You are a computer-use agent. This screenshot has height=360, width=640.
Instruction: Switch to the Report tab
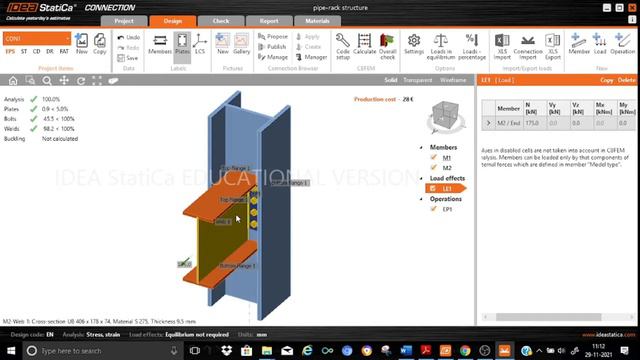(269, 21)
